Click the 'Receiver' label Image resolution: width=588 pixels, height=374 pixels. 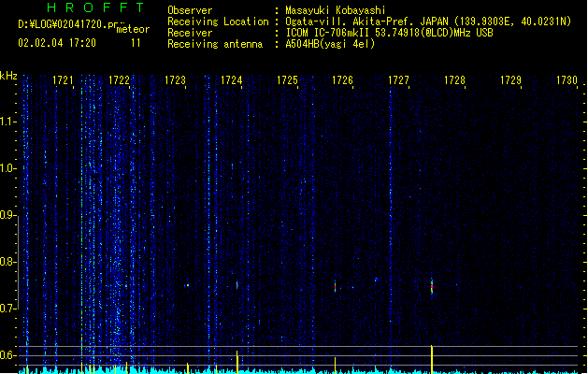(190, 33)
